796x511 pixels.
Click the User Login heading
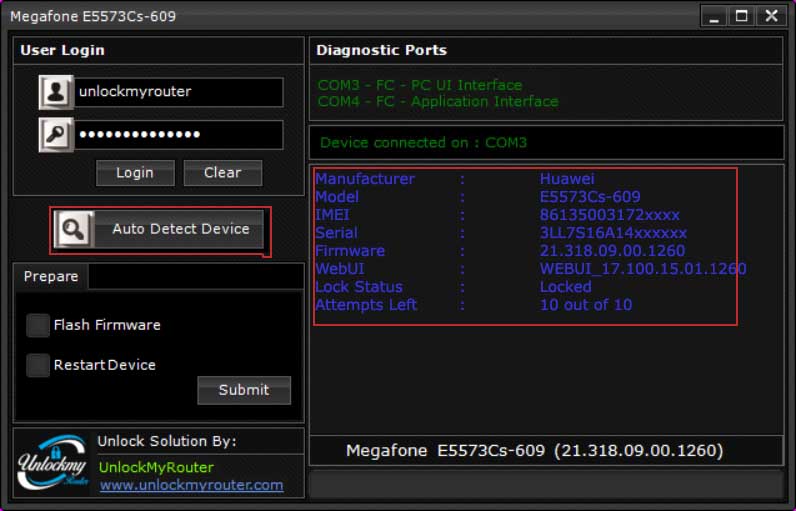pyautogui.click(x=62, y=50)
